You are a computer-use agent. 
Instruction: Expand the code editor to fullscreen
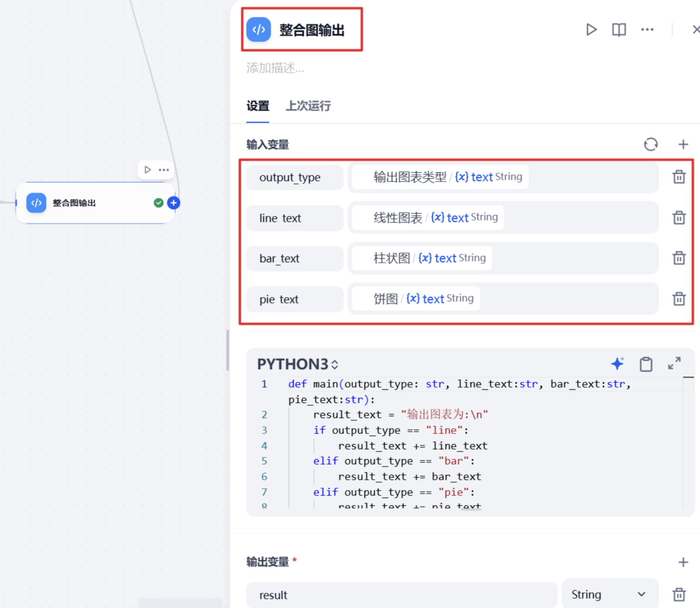(674, 363)
